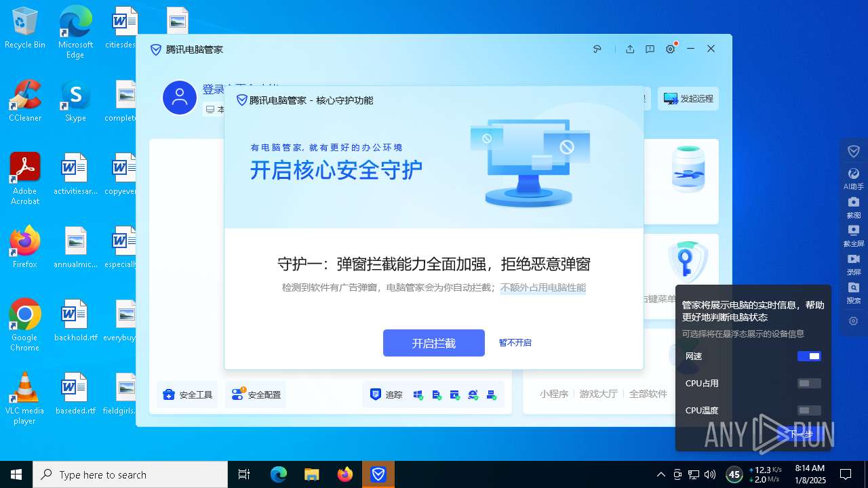This screenshot has width=868, height=488.
Task: Select the CCleaner desktop icon
Action: click(25, 101)
